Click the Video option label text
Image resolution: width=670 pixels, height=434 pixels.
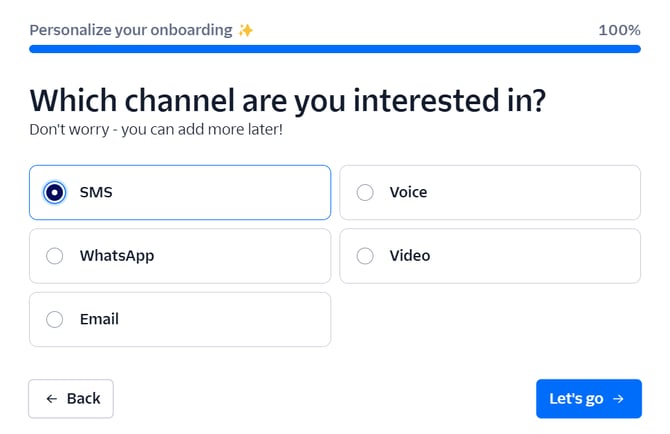(410, 255)
